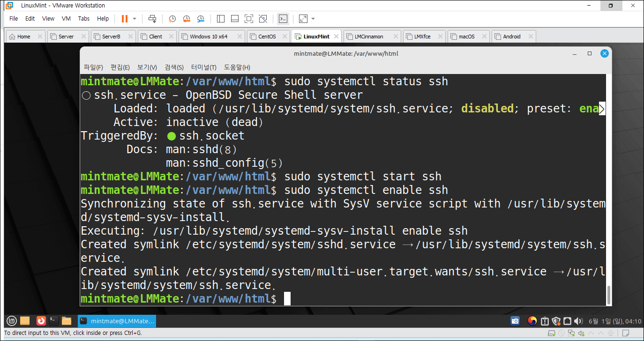Click the show desktop icon in Mint panel
The height and width of the screenshot is (341, 644).
point(25,321)
